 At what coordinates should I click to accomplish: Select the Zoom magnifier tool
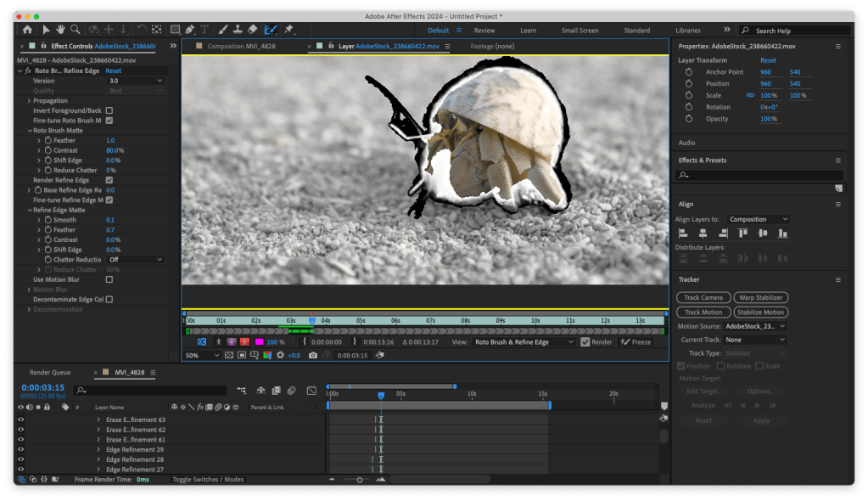tap(76, 30)
